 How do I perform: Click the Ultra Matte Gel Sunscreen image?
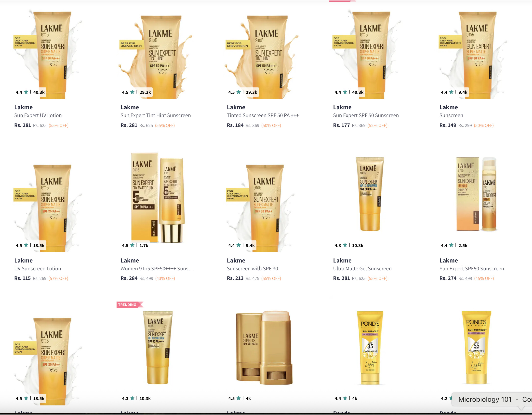coord(370,194)
